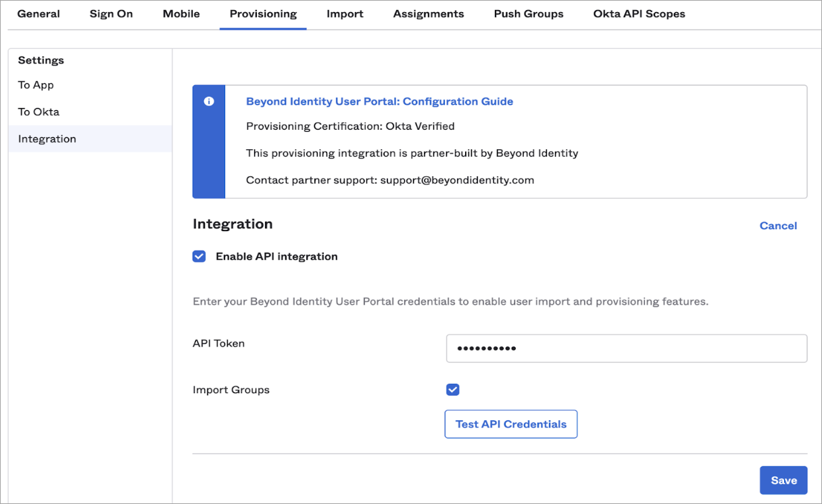The image size is (822, 504).
Task: Select the Provisioning tab
Action: (x=263, y=14)
